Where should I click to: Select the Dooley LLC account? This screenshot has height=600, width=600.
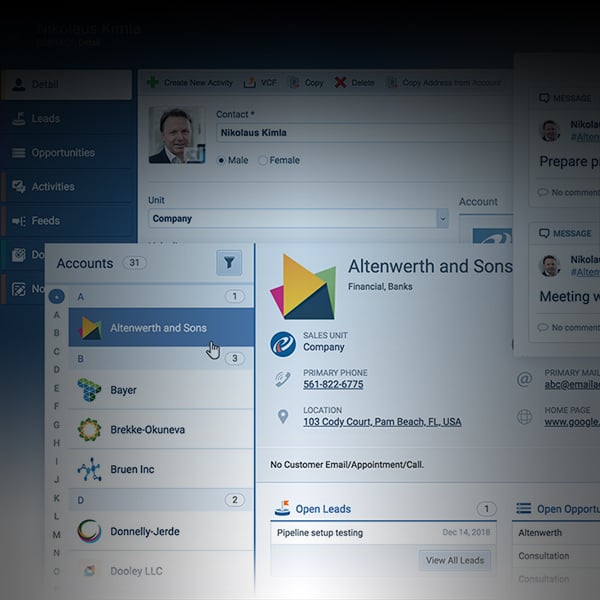point(161,571)
